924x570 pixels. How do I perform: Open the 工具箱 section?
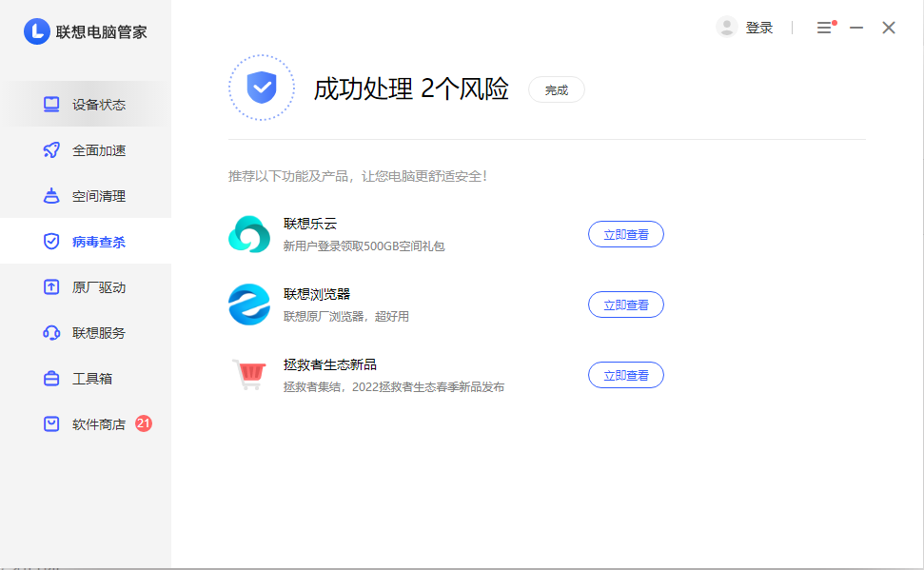click(x=86, y=379)
